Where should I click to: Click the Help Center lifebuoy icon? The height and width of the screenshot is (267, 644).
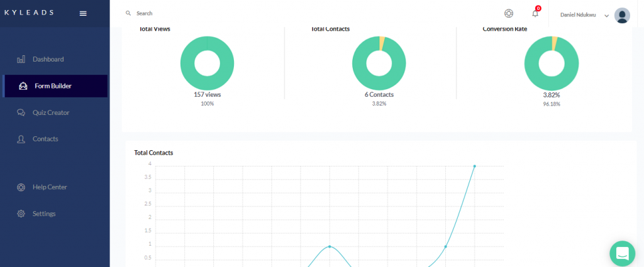pyautogui.click(x=21, y=187)
